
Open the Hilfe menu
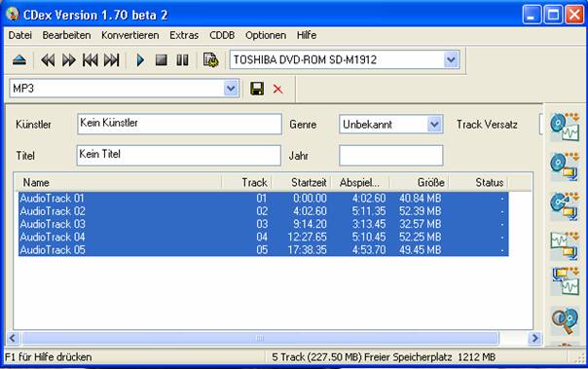click(307, 35)
